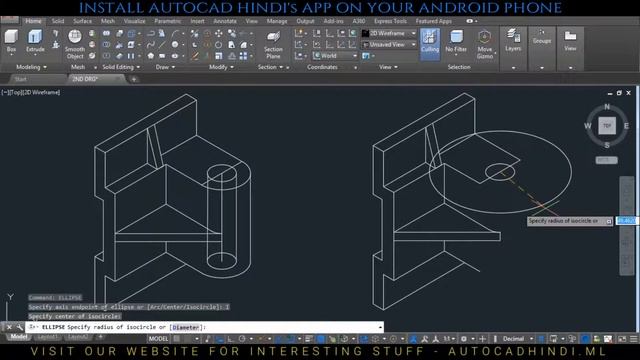This screenshot has width=640, height=360.
Task: Expand the Modeling panel
Action: tap(31, 67)
